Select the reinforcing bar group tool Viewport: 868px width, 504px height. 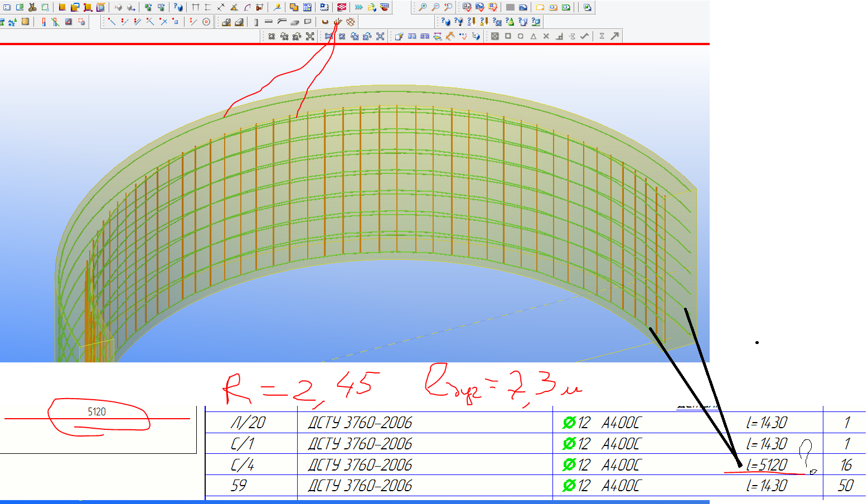(x=338, y=22)
